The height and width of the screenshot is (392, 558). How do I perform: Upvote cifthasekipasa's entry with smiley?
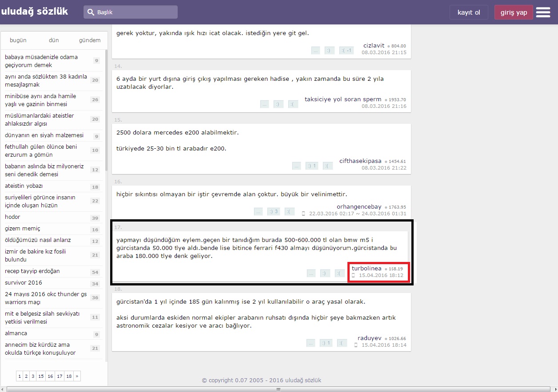click(x=311, y=166)
